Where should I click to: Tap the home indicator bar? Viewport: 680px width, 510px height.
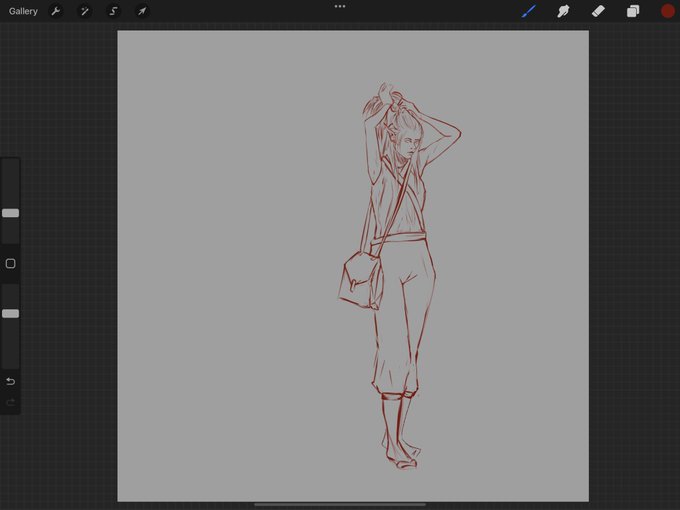click(340, 505)
